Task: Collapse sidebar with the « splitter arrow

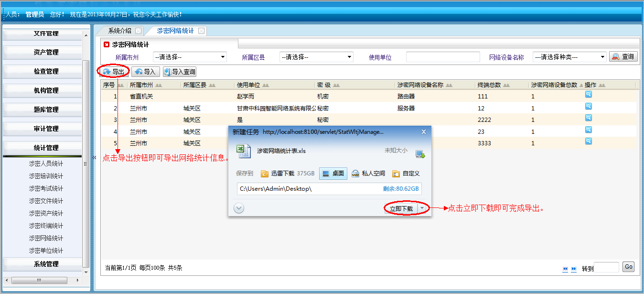Action: tap(94, 157)
